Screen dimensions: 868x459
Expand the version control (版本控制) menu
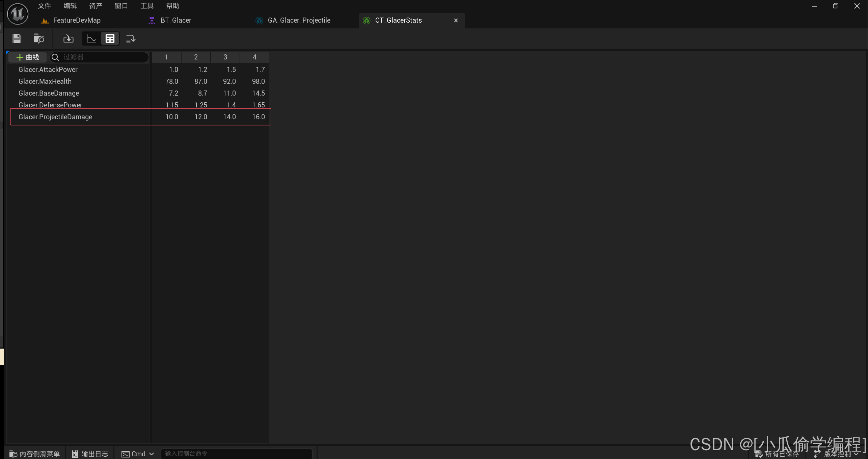pyautogui.click(x=836, y=454)
